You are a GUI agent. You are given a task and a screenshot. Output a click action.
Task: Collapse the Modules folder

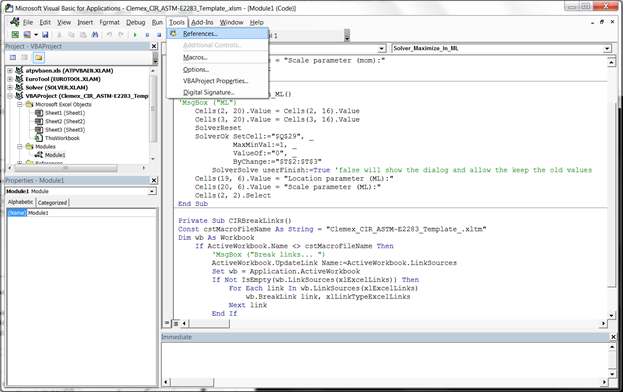(x=19, y=147)
